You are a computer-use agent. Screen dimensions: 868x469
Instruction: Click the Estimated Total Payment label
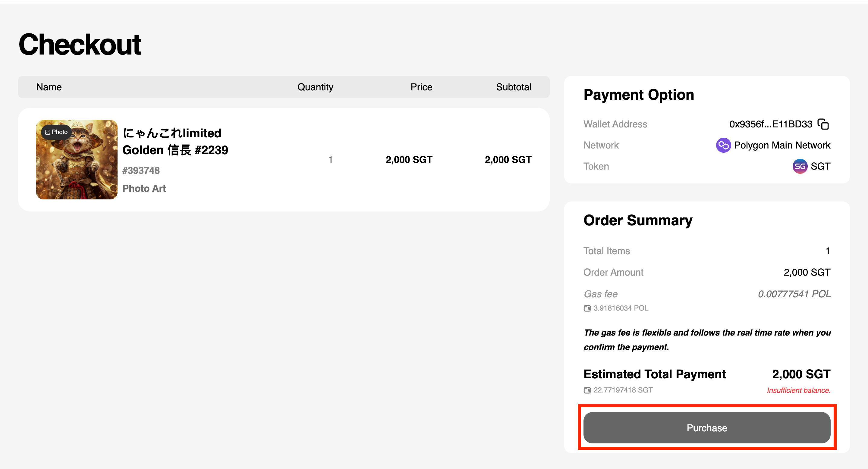(654, 374)
